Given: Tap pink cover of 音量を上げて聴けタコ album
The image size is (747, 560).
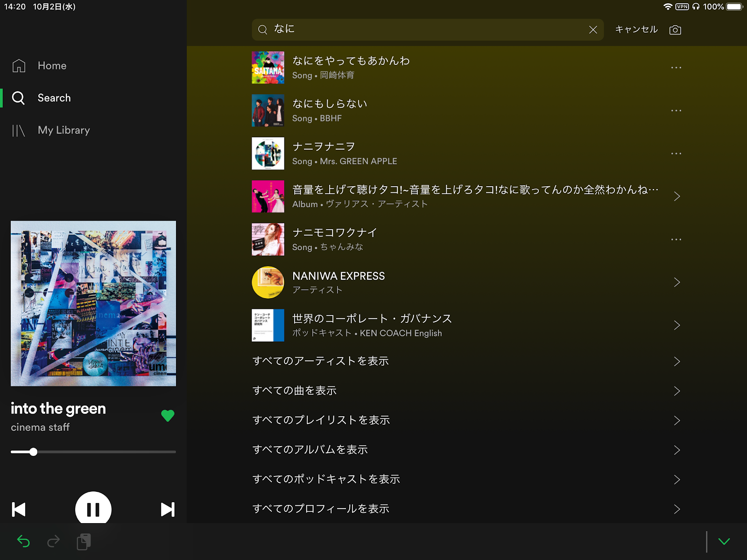Looking at the screenshot, I should [268, 196].
